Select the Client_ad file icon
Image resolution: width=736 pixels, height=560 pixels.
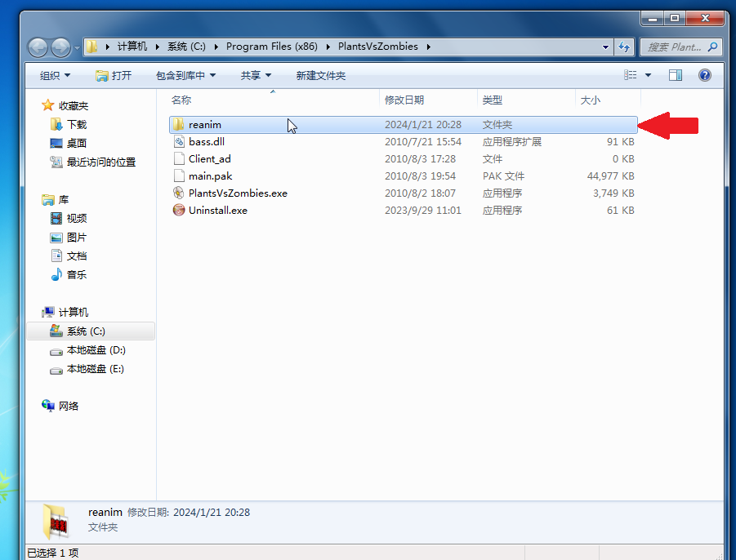tap(179, 158)
